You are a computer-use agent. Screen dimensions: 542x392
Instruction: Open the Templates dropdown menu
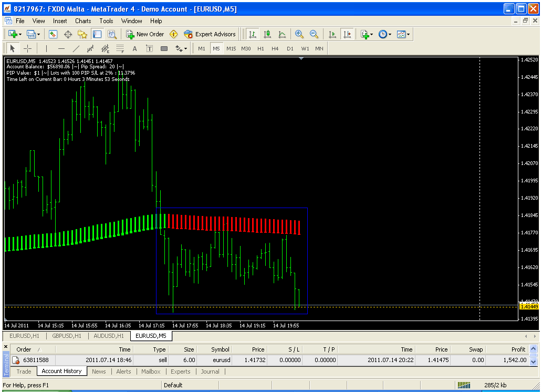click(403, 34)
